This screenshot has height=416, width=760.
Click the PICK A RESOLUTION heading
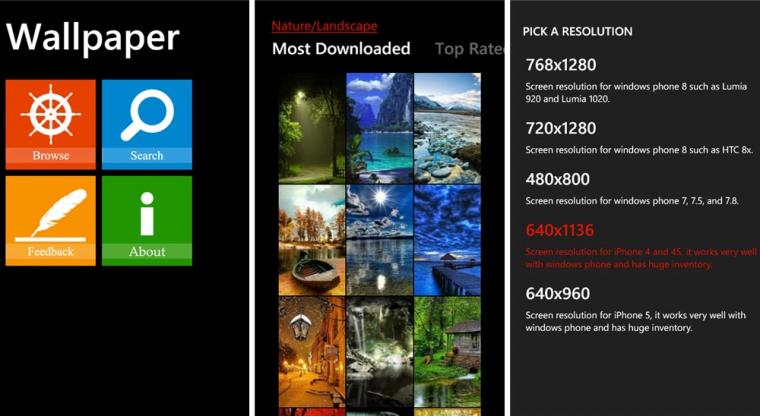point(577,32)
